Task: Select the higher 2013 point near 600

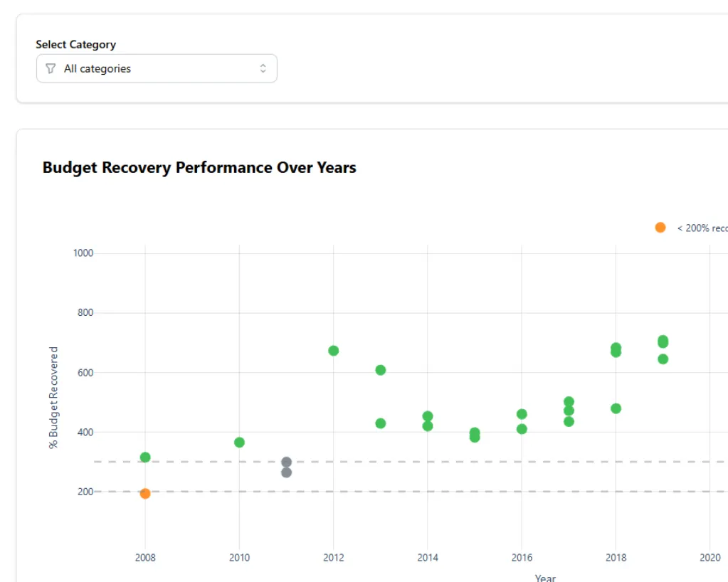Action: click(381, 370)
